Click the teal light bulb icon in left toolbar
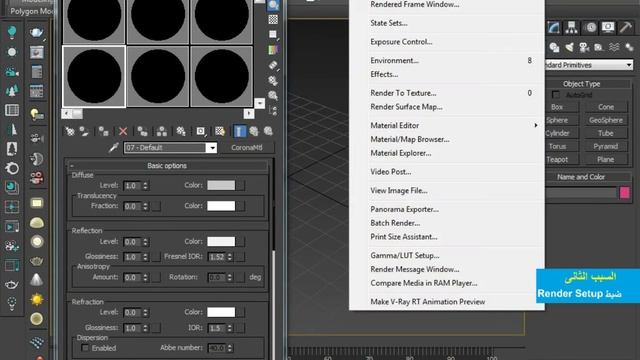This screenshot has width=640, height=360. click(12, 32)
